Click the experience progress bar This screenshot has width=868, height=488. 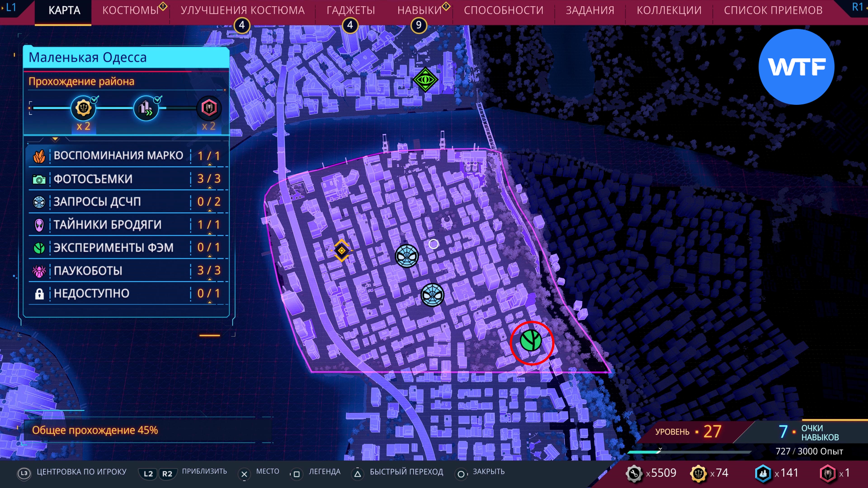tap(689, 452)
